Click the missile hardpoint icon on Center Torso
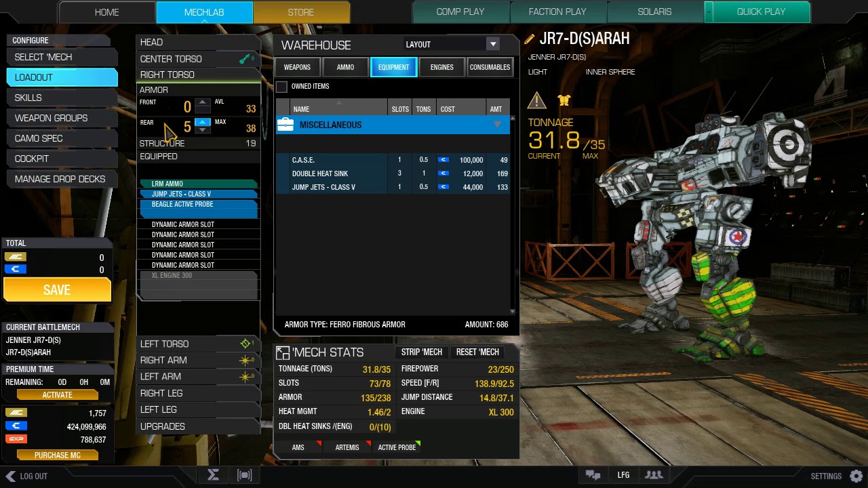This screenshot has width=868, height=488. coord(245,59)
